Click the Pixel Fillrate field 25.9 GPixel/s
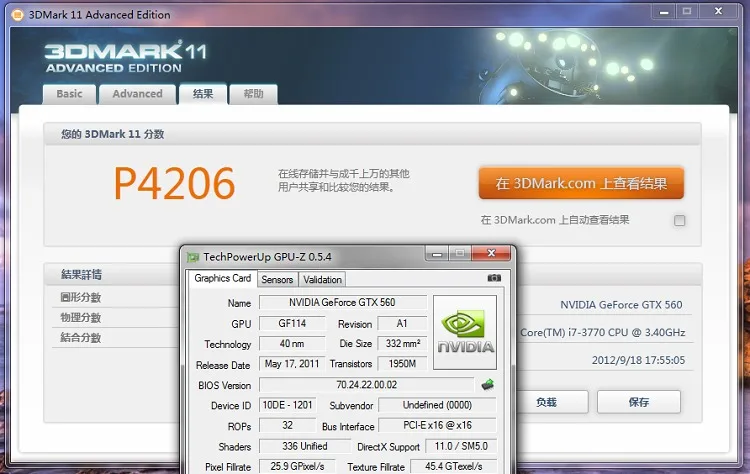The height and width of the screenshot is (474, 750). tap(297, 466)
